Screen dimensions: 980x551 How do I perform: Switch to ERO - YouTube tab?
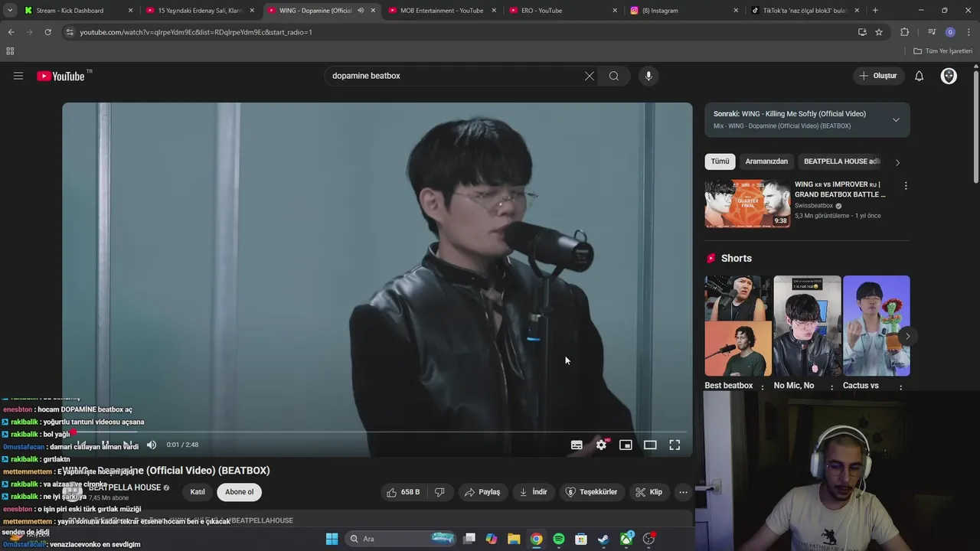pos(563,10)
